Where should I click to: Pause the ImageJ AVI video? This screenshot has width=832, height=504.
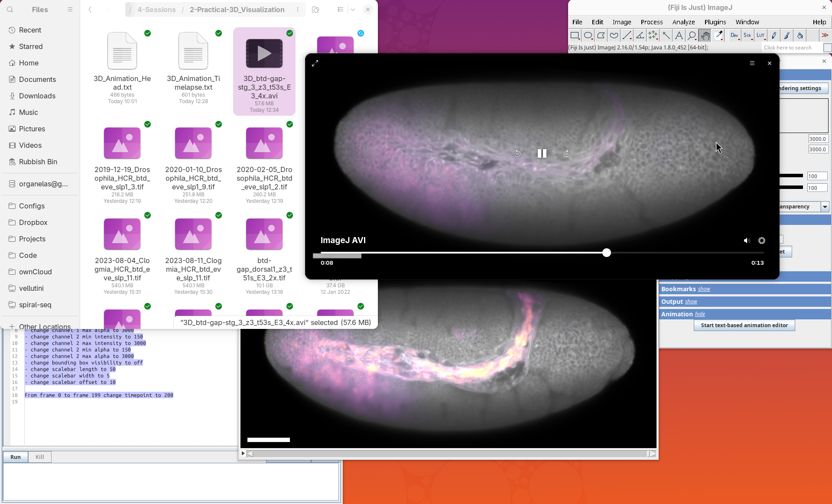click(x=542, y=153)
